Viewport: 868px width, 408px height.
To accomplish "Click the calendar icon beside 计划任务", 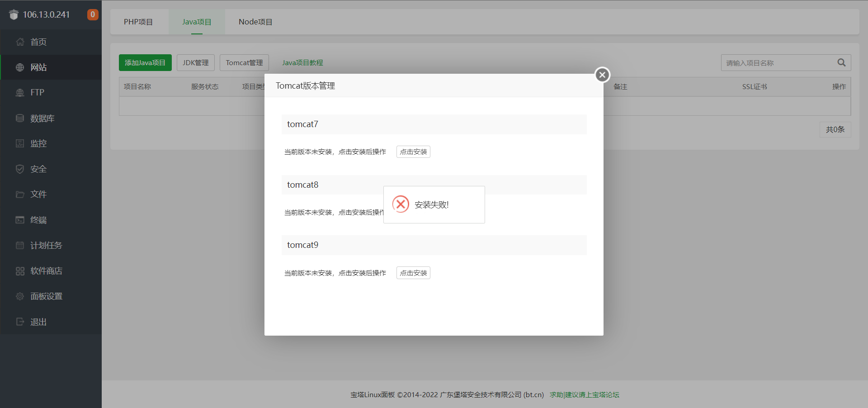I will pyautogui.click(x=20, y=245).
